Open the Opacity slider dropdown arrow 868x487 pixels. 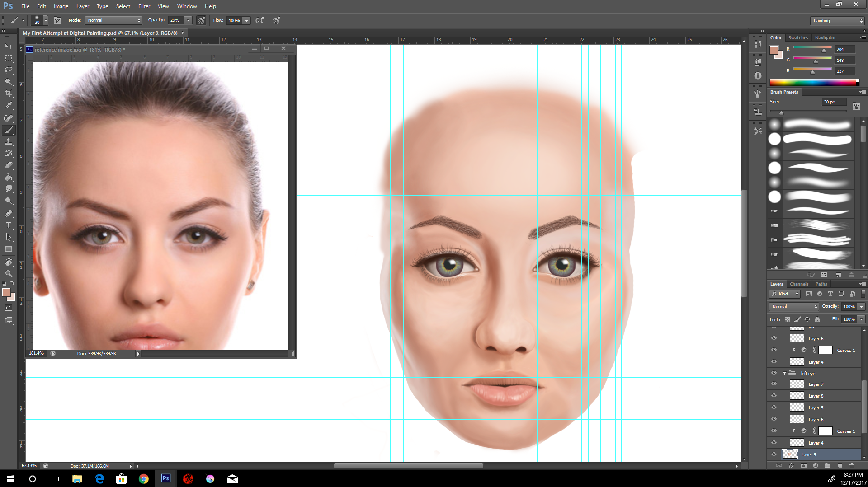click(x=188, y=20)
